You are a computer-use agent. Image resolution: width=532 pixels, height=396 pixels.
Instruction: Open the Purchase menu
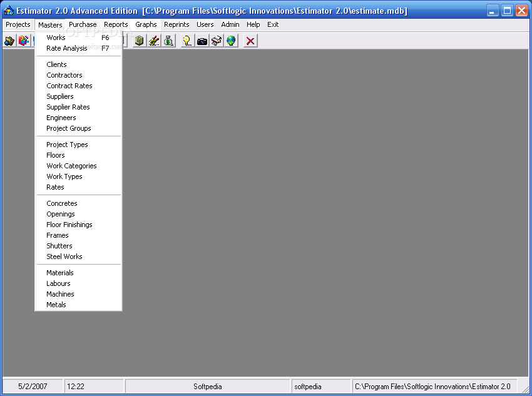pos(83,24)
